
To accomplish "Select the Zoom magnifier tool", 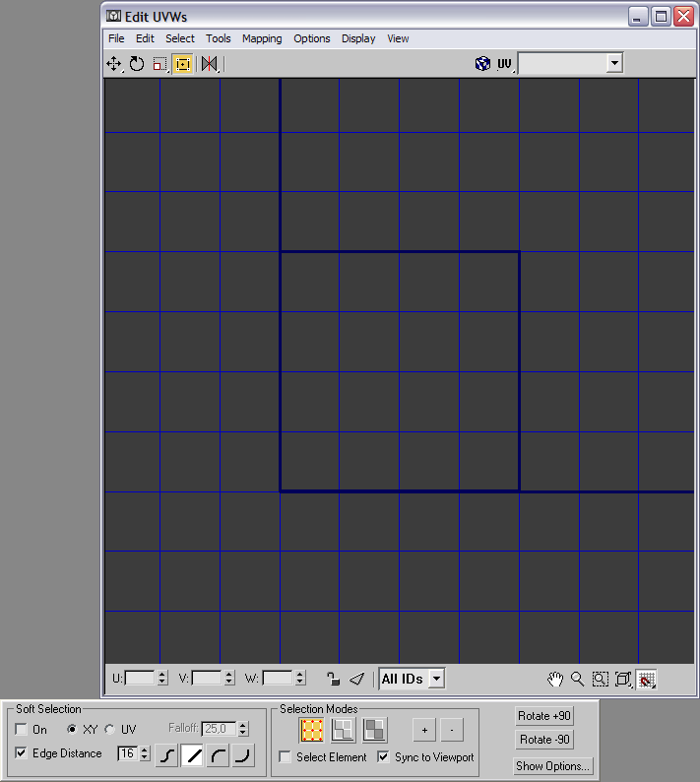I will [578, 679].
